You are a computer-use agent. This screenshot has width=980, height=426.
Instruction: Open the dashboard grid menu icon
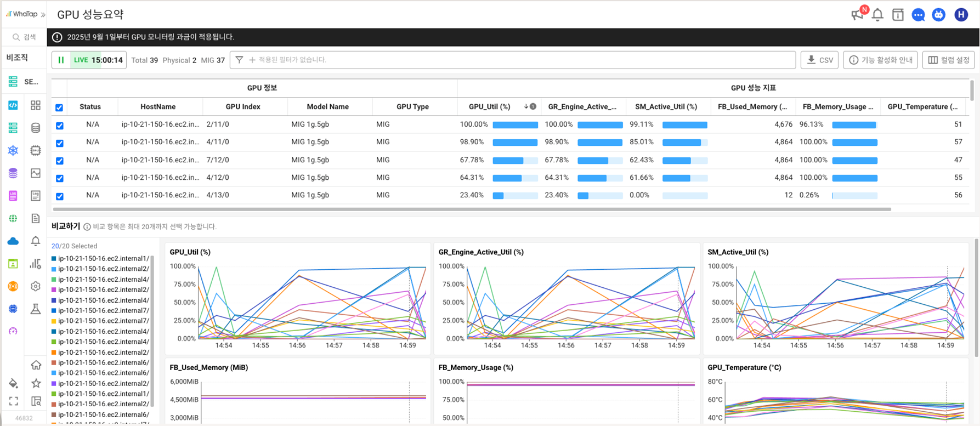point(36,105)
